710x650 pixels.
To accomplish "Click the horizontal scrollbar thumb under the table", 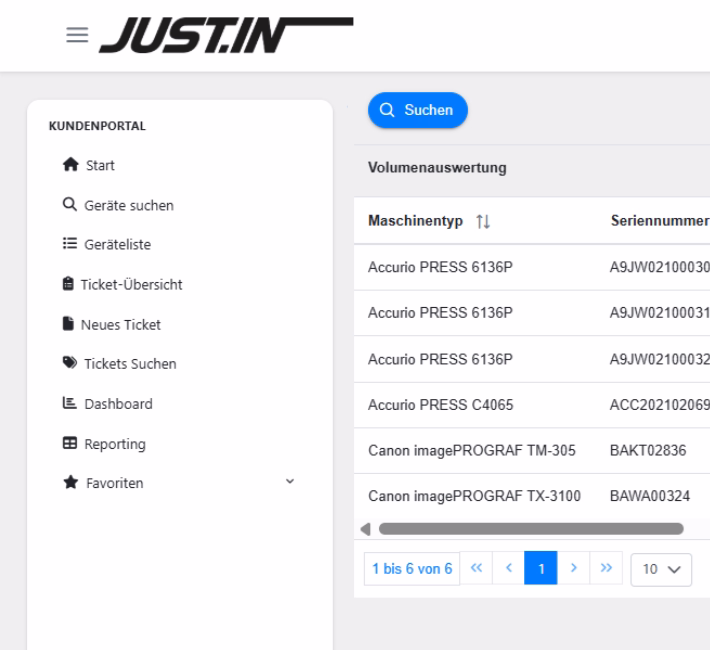I will [x=531, y=529].
